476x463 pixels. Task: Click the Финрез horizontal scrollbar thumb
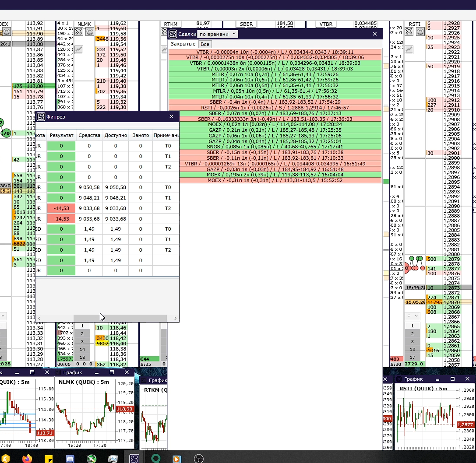coord(120,318)
